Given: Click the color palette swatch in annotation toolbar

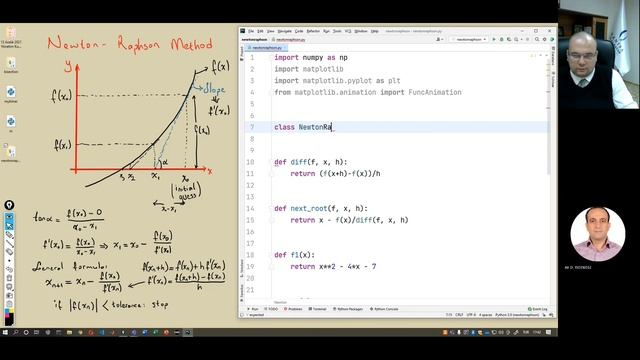Looking at the screenshot, I should point(9,317).
